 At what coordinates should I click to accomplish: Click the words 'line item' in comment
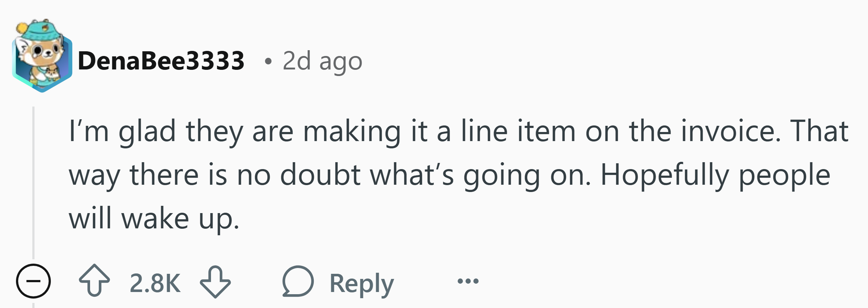(518, 131)
